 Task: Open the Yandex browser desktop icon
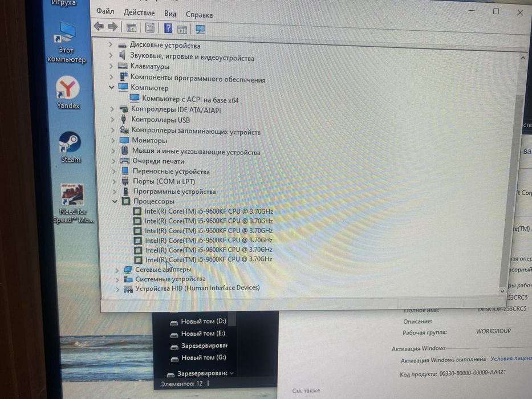pos(68,92)
